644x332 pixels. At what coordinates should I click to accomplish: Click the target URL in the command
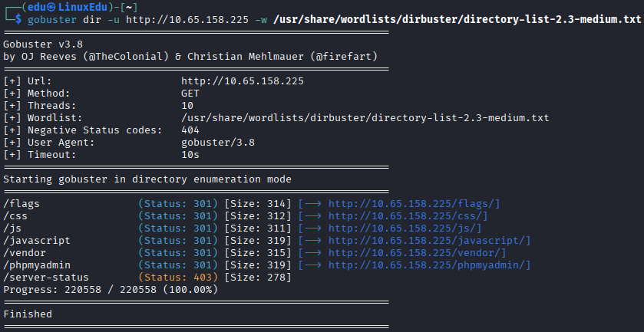187,19
